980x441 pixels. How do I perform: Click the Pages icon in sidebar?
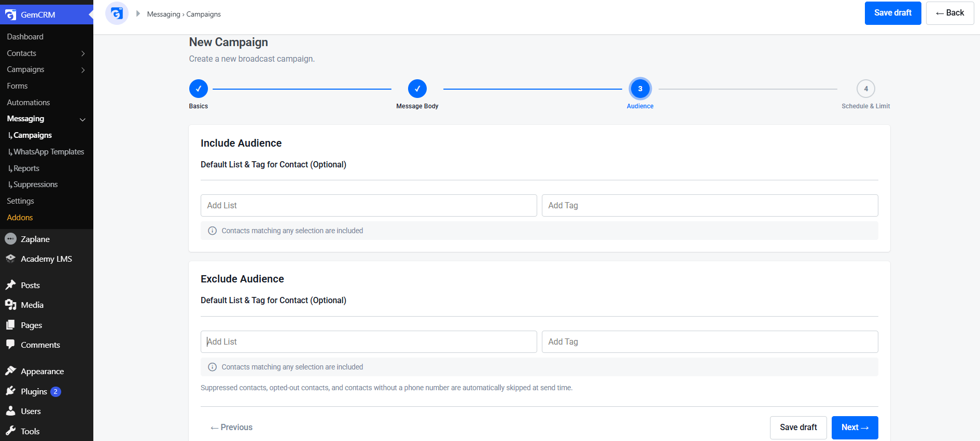[x=10, y=325]
